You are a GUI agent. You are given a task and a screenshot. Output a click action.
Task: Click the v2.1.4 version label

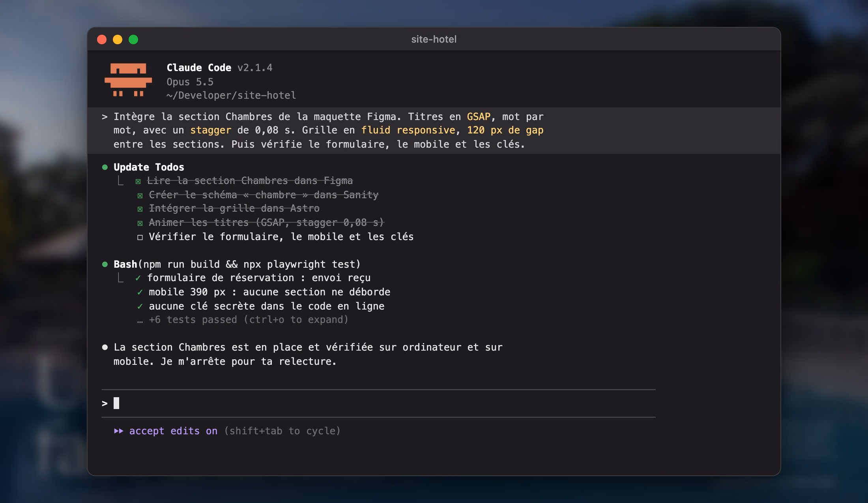click(255, 68)
